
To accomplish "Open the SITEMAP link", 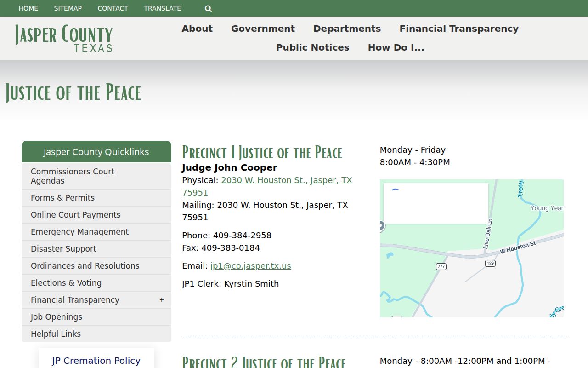I will coord(68,8).
